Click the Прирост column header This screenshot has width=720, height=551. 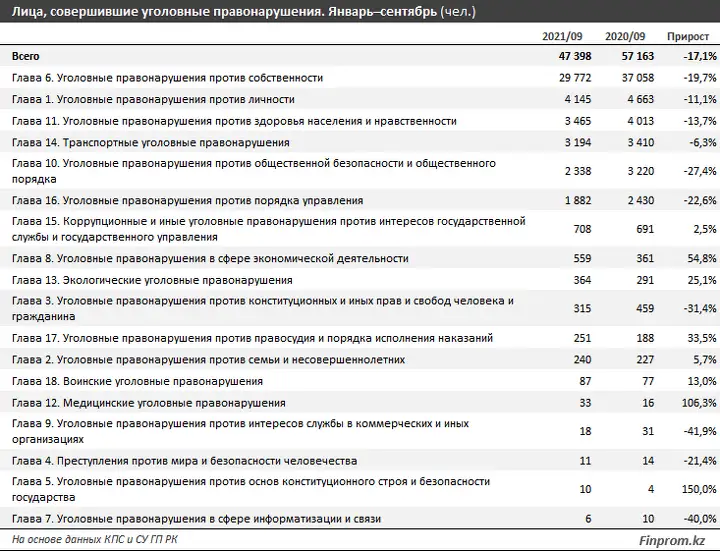point(688,37)
